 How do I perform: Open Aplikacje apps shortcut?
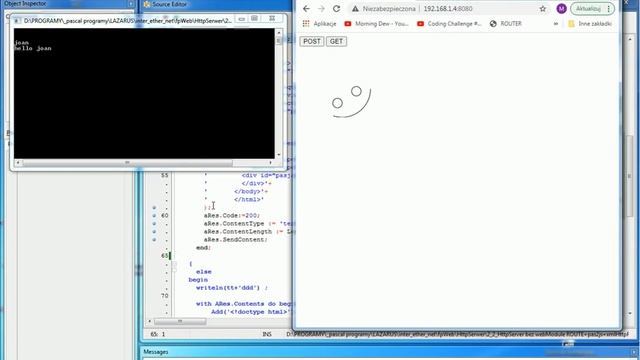pyautogui.click(x=319, y=24)
